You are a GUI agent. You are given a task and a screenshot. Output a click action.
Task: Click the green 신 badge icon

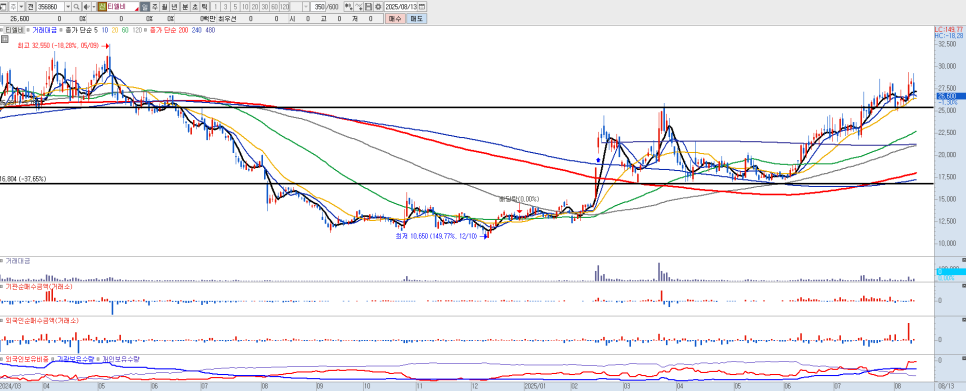[x=102, y=6]
